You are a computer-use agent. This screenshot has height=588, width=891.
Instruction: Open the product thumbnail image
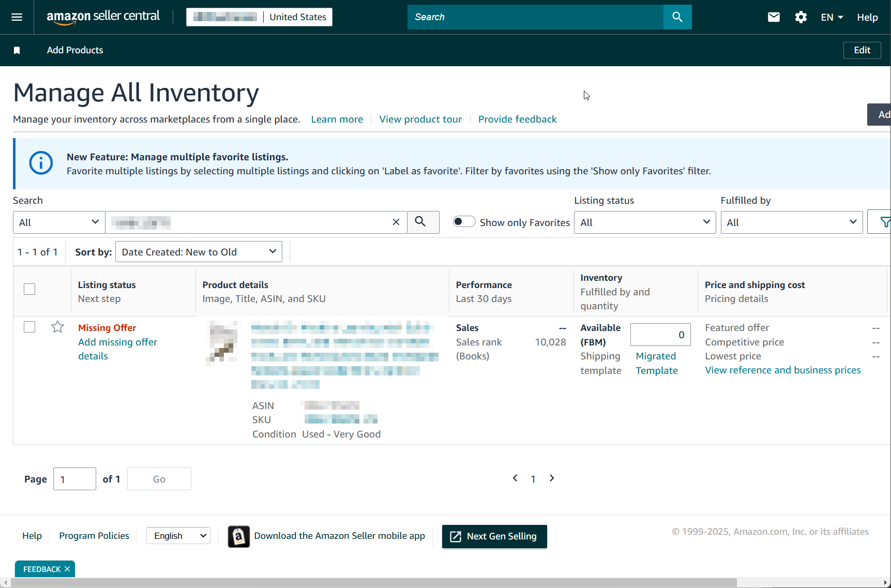tap(223, 343)
